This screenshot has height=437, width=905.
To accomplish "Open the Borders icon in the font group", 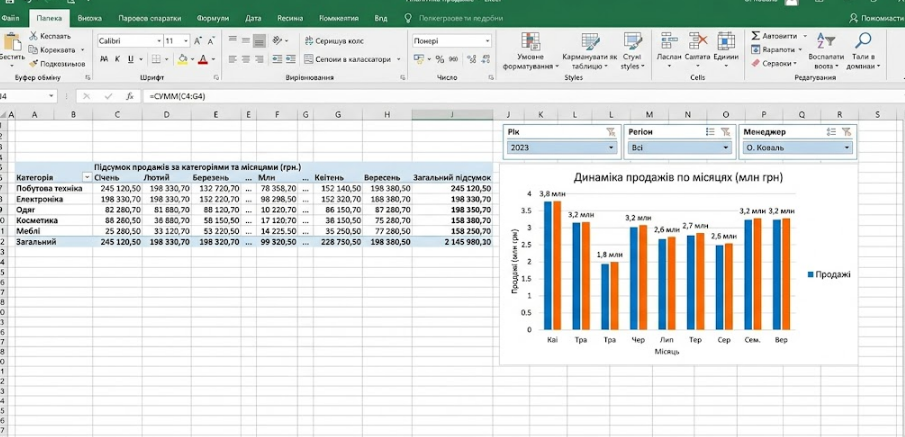I will [x=156, y=59].
